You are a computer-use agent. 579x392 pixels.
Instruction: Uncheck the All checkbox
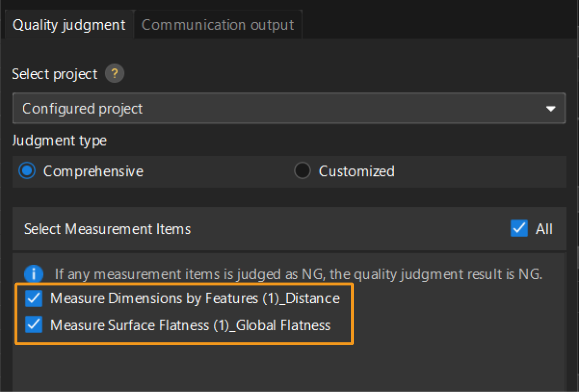pos(519,229)
